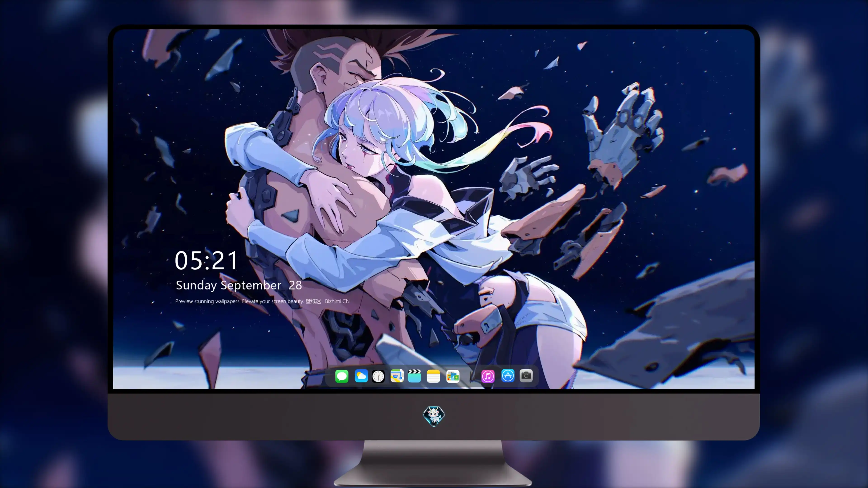
Task: Launch the Weather app from the dock
Action: (361, 376)
